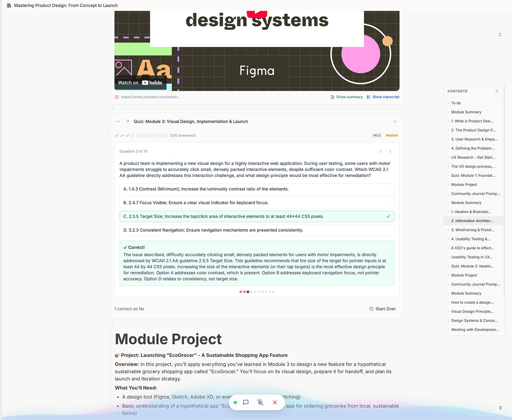This screenshot has width=512, height=420.
Task: Click Start Over to reset quiz
Action: (383, 309)
